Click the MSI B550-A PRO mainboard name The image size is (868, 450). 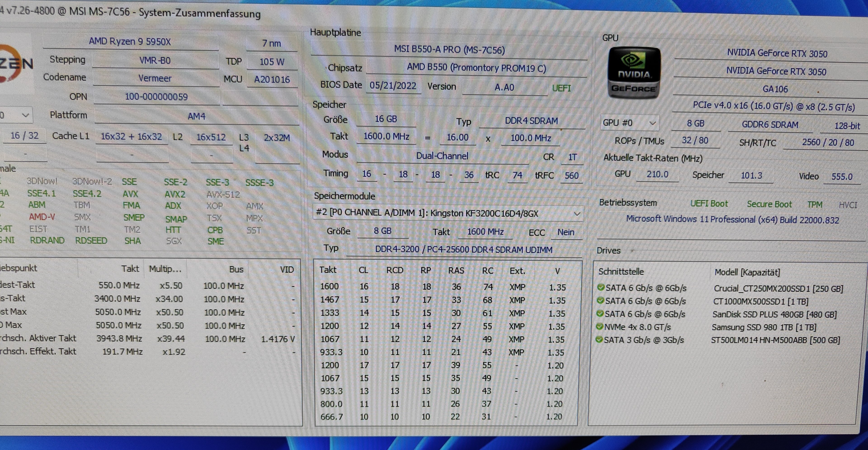tap(449, 50)
